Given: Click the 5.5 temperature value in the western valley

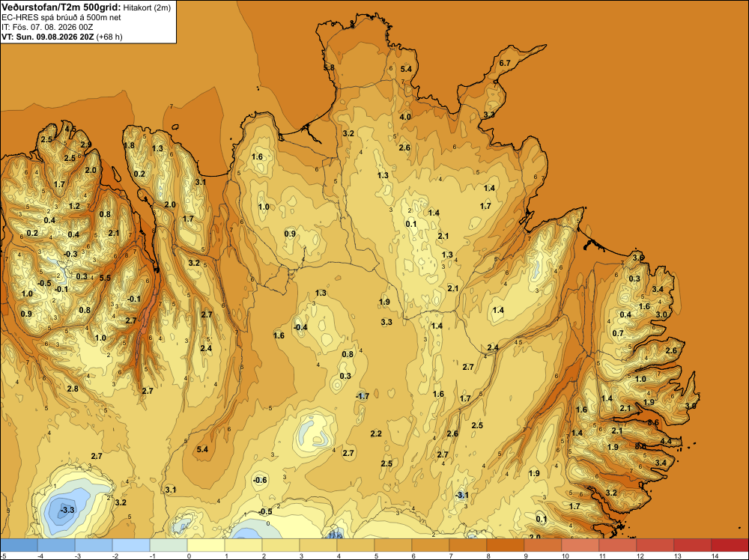Looking at the screenshot, I should (x=105, y=278).
